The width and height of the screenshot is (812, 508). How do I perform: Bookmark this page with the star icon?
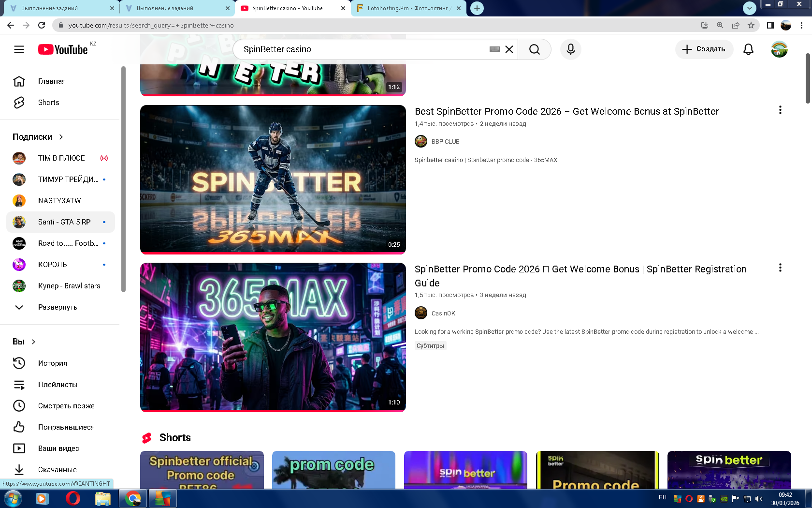pos(751,25)
